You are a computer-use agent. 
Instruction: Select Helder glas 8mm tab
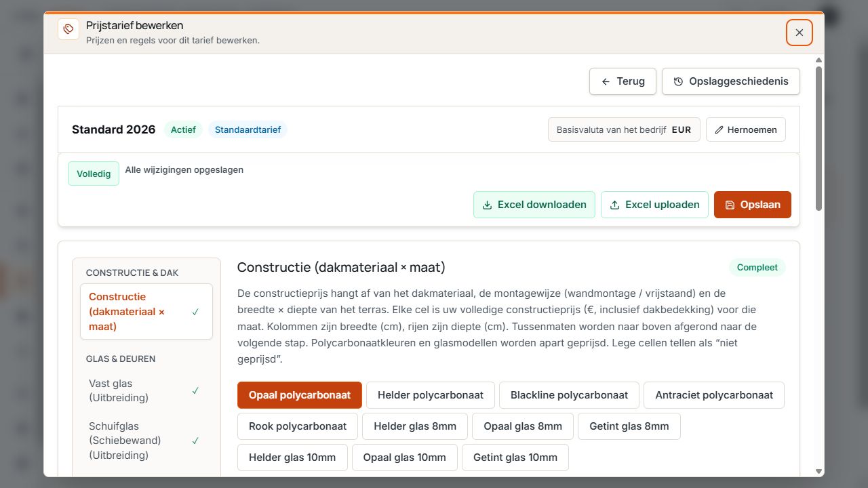[x=415, y=426]
